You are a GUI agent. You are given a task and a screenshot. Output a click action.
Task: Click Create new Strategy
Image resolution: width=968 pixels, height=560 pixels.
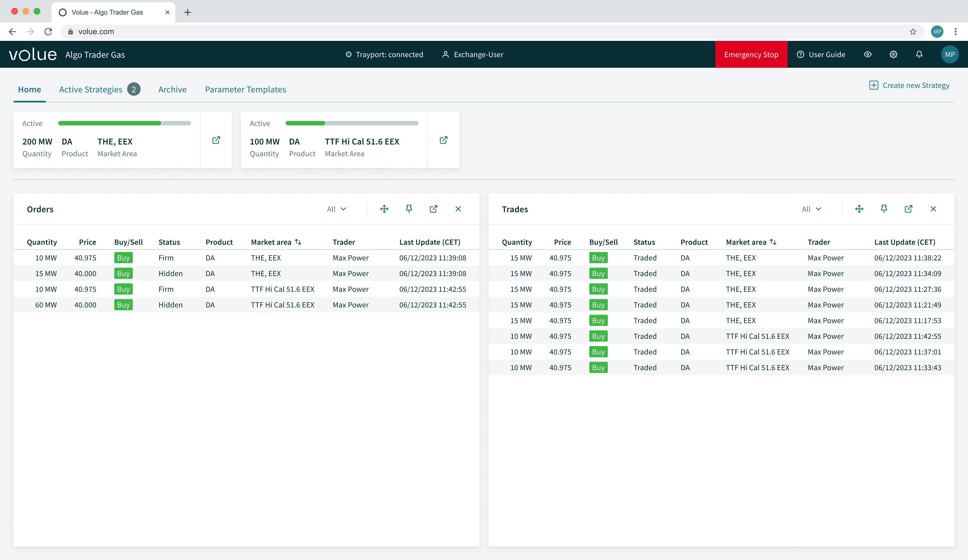point(909,85)
